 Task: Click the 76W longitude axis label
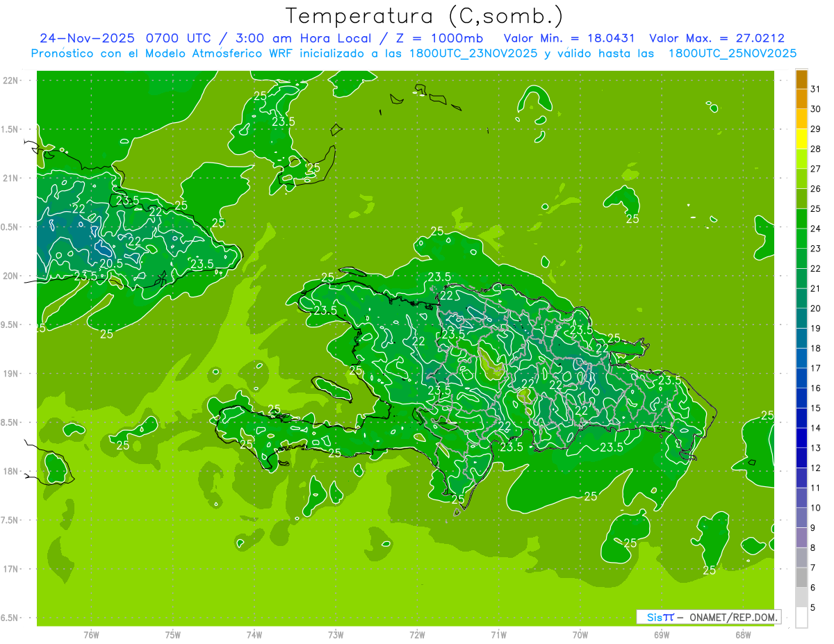(91, 634)
